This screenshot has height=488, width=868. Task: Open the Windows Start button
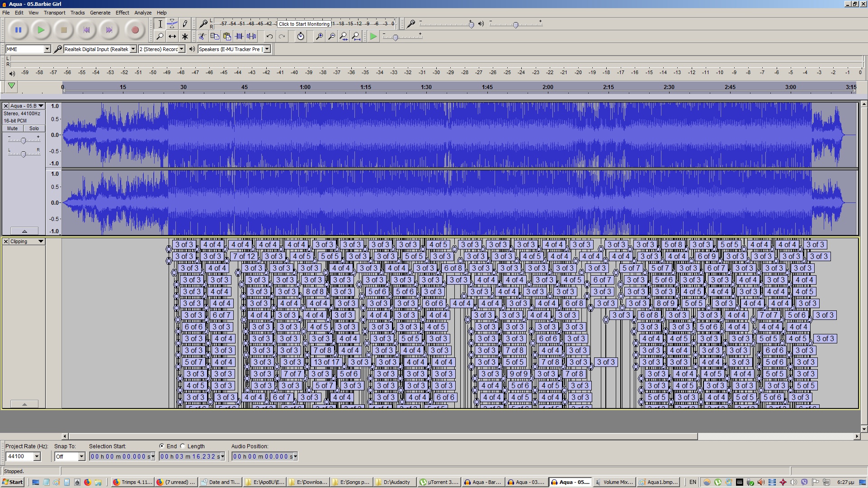point(13,482)
